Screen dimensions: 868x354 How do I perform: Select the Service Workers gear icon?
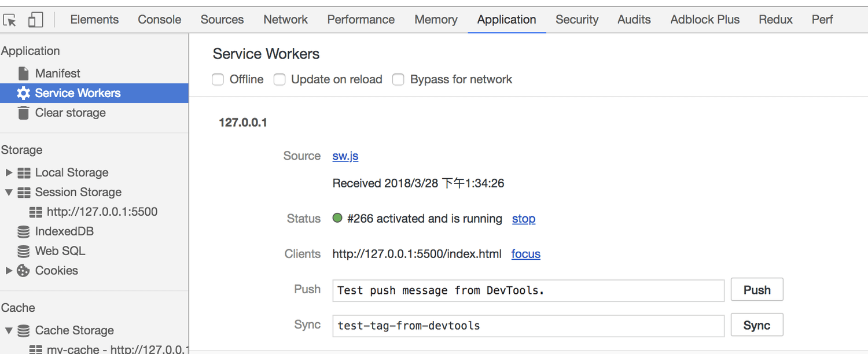(23, 93)
